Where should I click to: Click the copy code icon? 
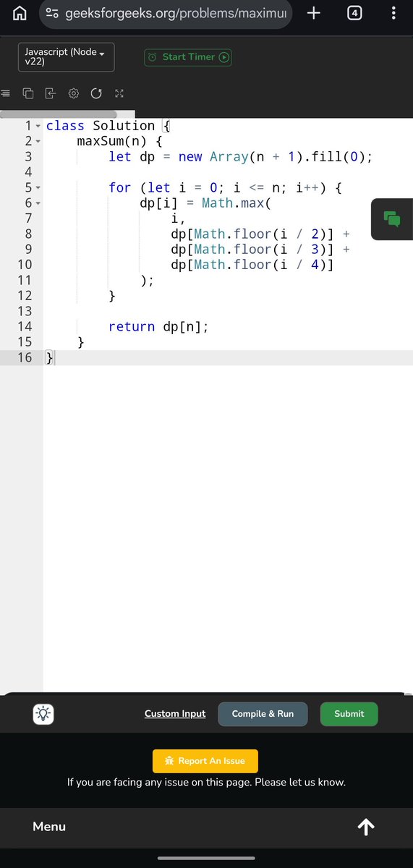pyautogui.click(x=28, y=93)
